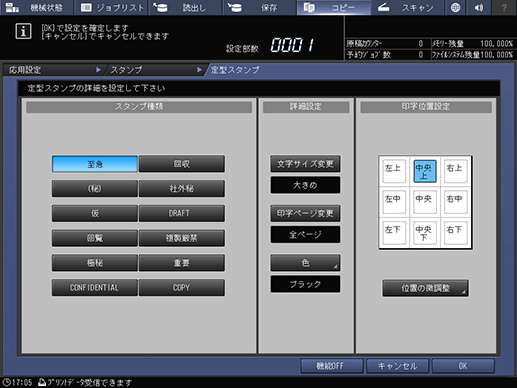Screen dimensions: 517x388
Task: Set print position to 左中
Action: click(394, 202)
